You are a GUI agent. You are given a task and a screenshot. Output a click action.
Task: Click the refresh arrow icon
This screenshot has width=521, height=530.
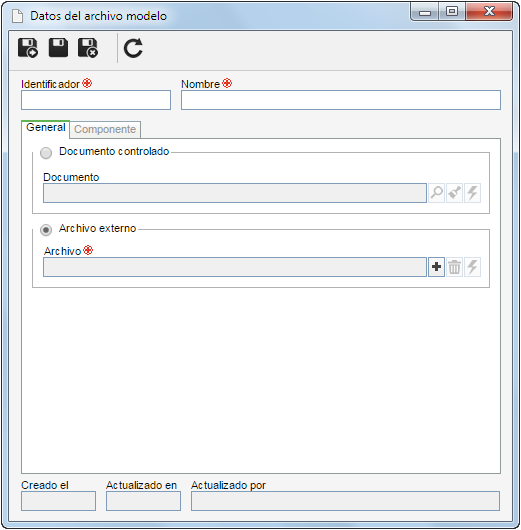point(133,48)
